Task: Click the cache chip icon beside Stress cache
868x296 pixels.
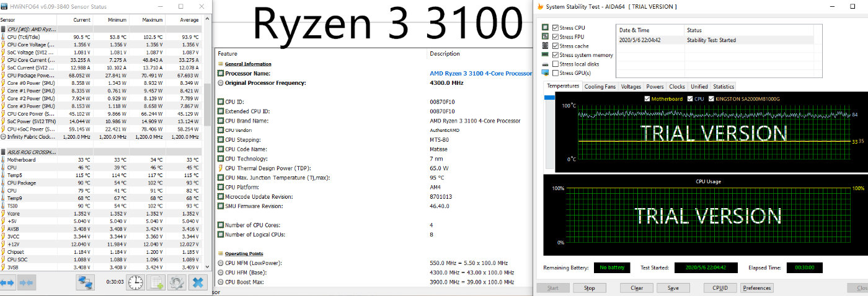Action: (x=545, y=46)
